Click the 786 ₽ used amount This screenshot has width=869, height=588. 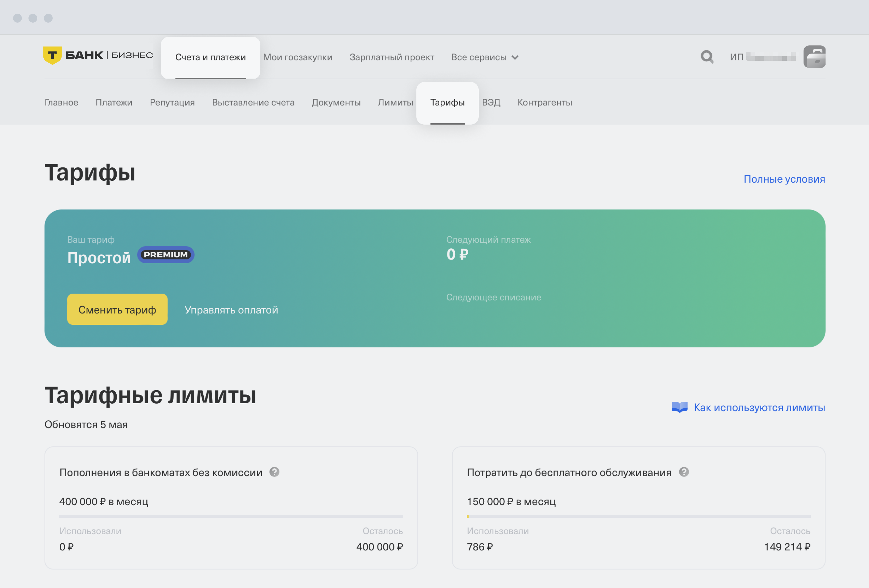click(480, 547)
